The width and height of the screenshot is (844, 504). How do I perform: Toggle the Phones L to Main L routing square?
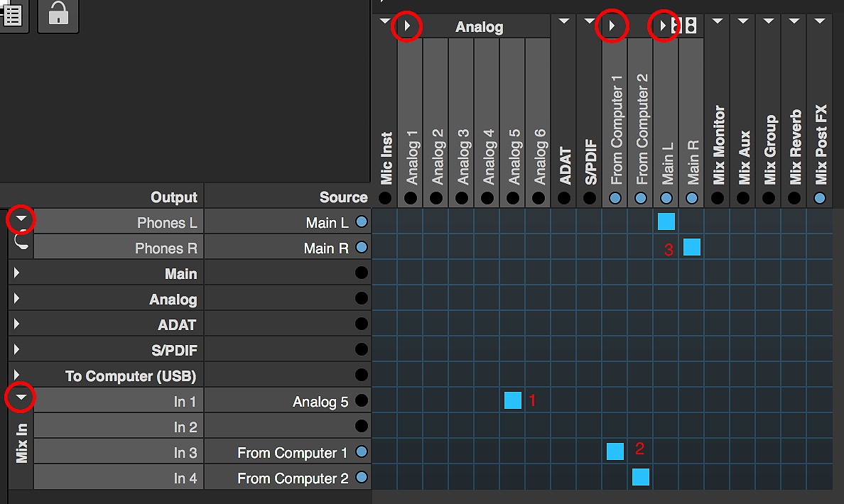666,221
